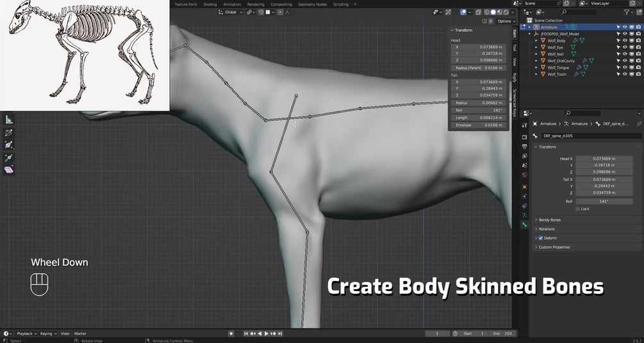Viewport: 644px width, 343px height.
Task: Select the Measure tool in the left toolbar
Action: click(8, 120)
